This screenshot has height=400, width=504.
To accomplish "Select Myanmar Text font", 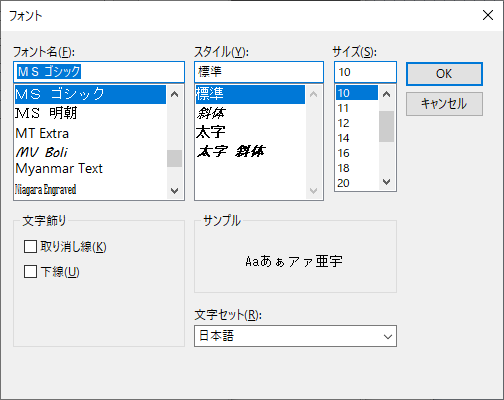I will 90,169.
